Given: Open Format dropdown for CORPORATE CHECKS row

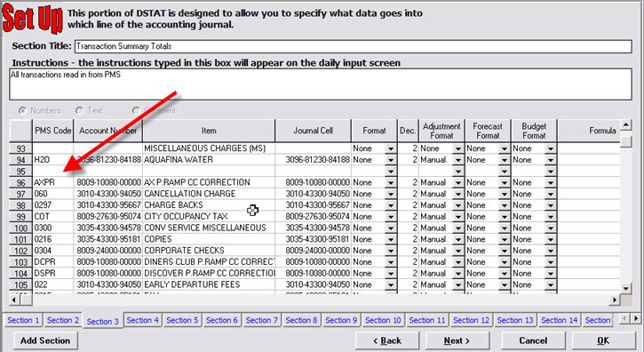Looking at the screenshot, I should pyautogui.click(x=391, y=251).
